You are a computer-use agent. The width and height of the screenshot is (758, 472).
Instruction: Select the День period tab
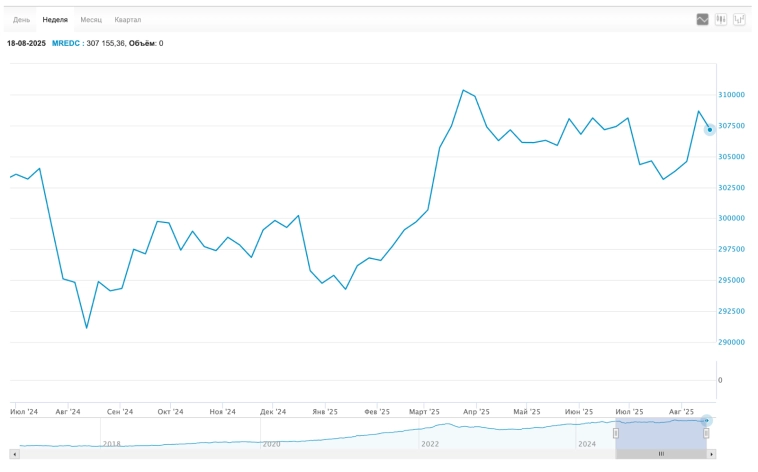pyautogui.click(x=22, y=19)
